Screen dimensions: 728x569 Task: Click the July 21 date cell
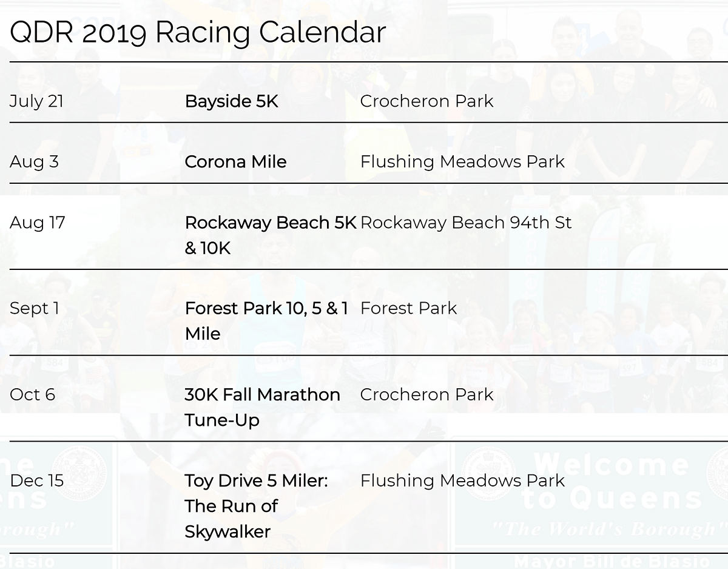tap(36, 101)
